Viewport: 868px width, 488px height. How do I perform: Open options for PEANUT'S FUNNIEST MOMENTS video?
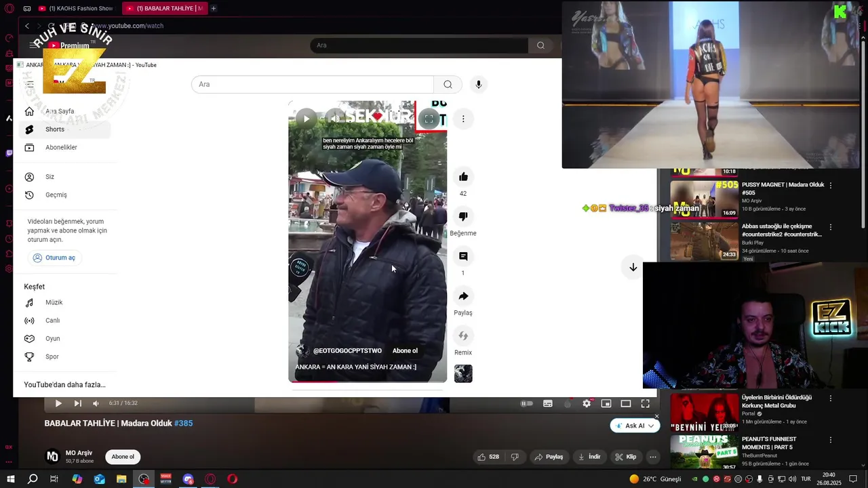click(x=831, y=440)
